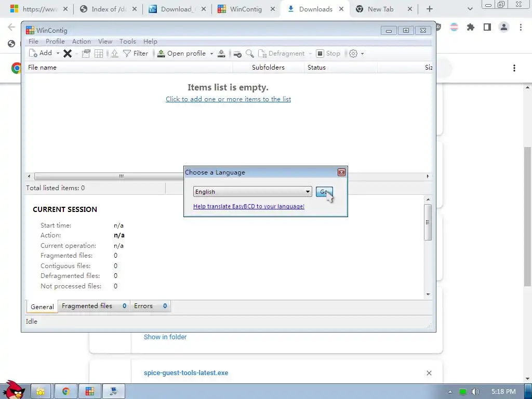The image size is (532, 399).
Task: Open the File menu
Action: click(33, 42)
